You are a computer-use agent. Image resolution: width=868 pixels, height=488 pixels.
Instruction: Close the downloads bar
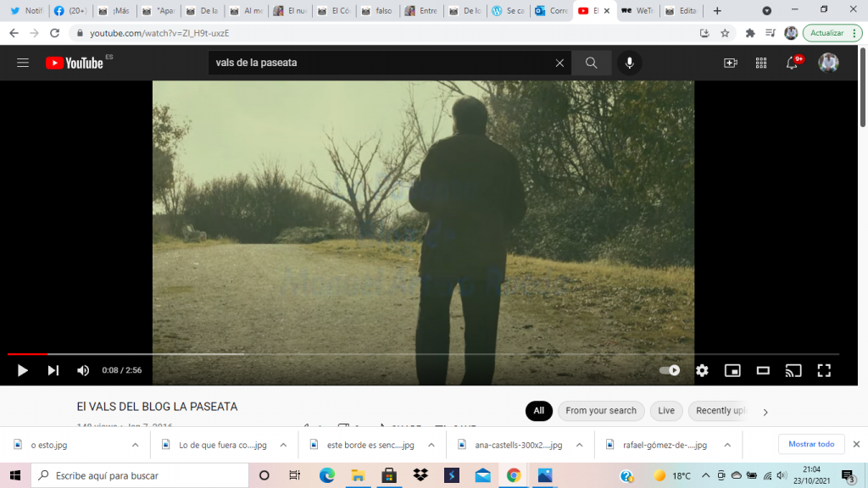pos(856,444)
